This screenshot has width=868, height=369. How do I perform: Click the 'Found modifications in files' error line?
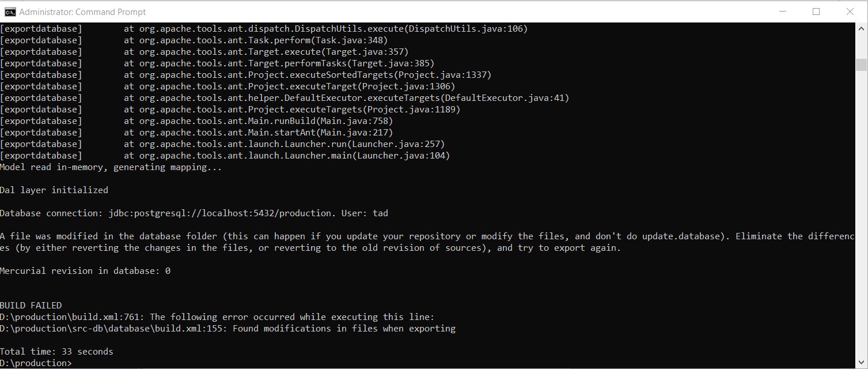(x=228, y=329)
